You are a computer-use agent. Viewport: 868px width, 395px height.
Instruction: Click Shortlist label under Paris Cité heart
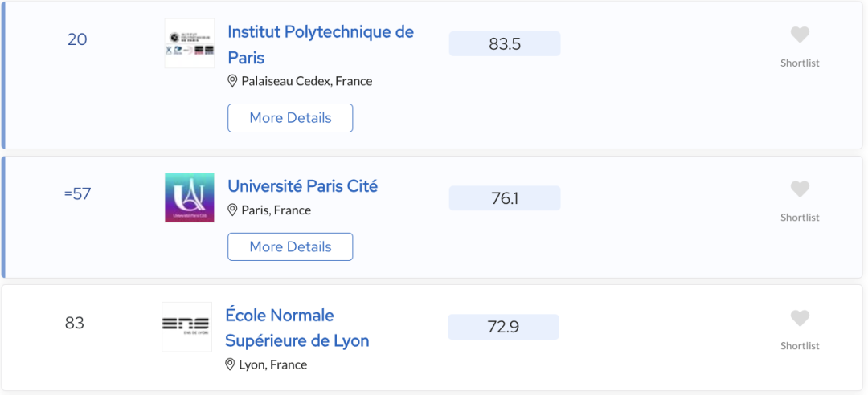point(800,218)
